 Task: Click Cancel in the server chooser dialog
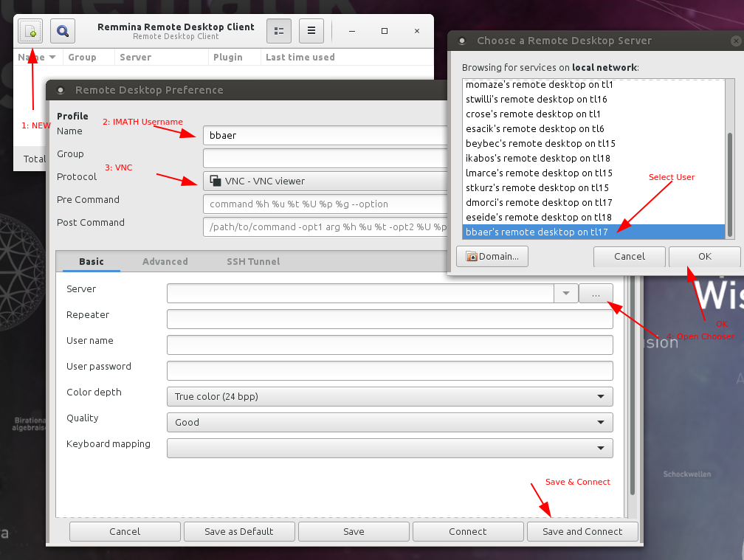(630, 257)
